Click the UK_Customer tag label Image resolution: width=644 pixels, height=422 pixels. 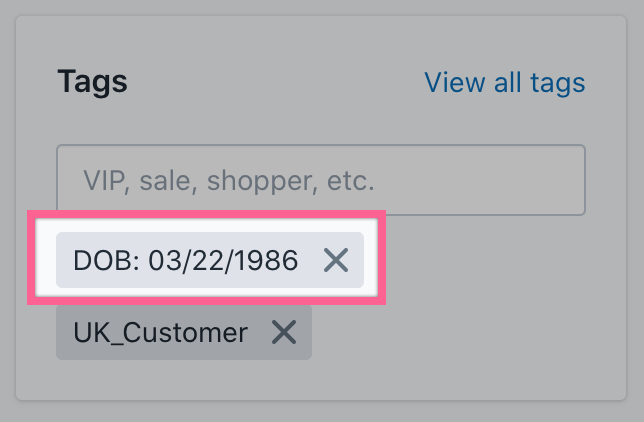160,333
